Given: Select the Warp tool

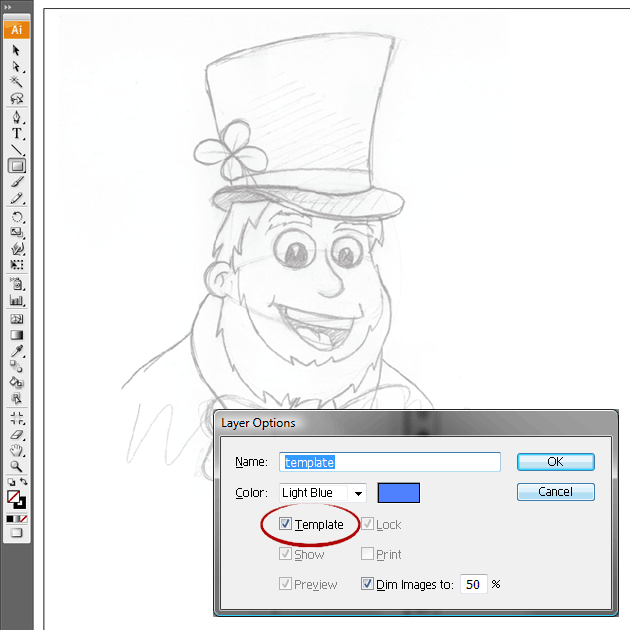Looking at the screenshot, I should pos(17,249).
